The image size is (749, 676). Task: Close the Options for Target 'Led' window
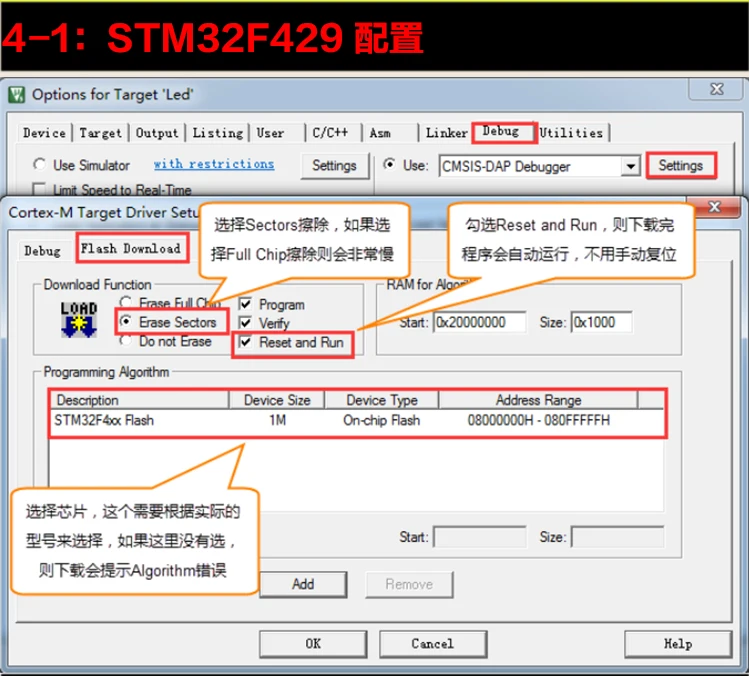[x=717, y=89]
